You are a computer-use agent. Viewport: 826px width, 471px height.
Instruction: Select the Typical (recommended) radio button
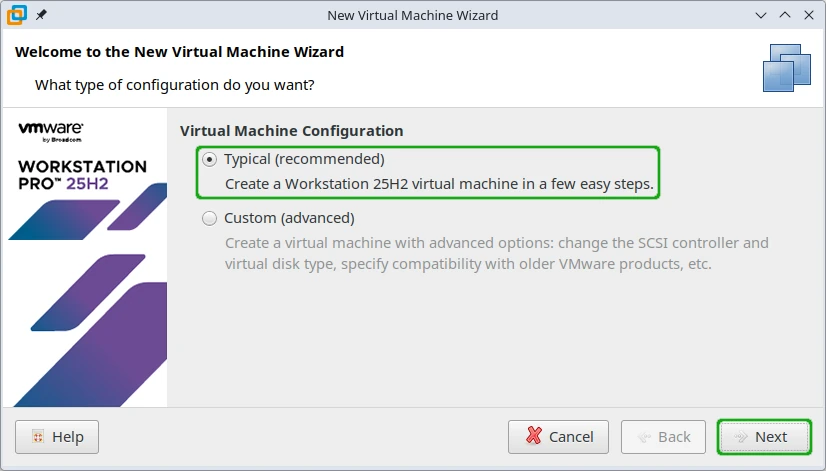tap(209, 159)
